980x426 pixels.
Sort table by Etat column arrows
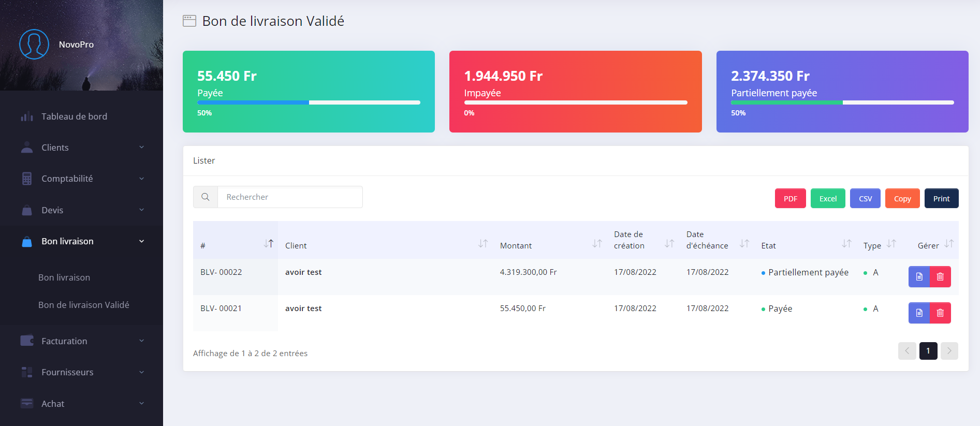(846, 243)
